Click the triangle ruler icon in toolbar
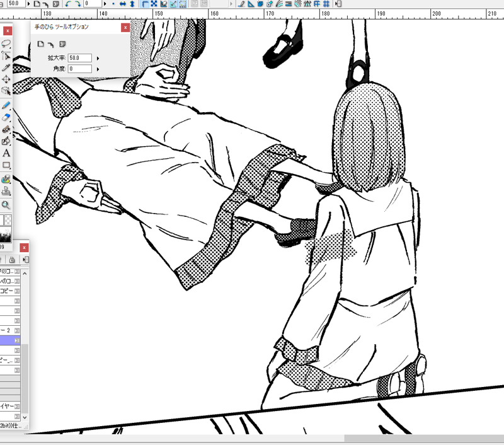Viewport: 504px width, 445px height. [x=251, y=4]
